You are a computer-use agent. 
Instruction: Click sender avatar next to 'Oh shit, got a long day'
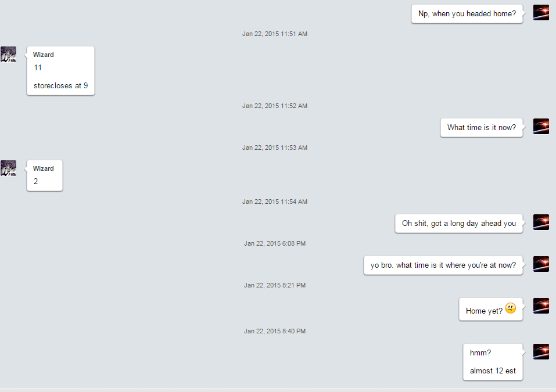coord(541,222)
